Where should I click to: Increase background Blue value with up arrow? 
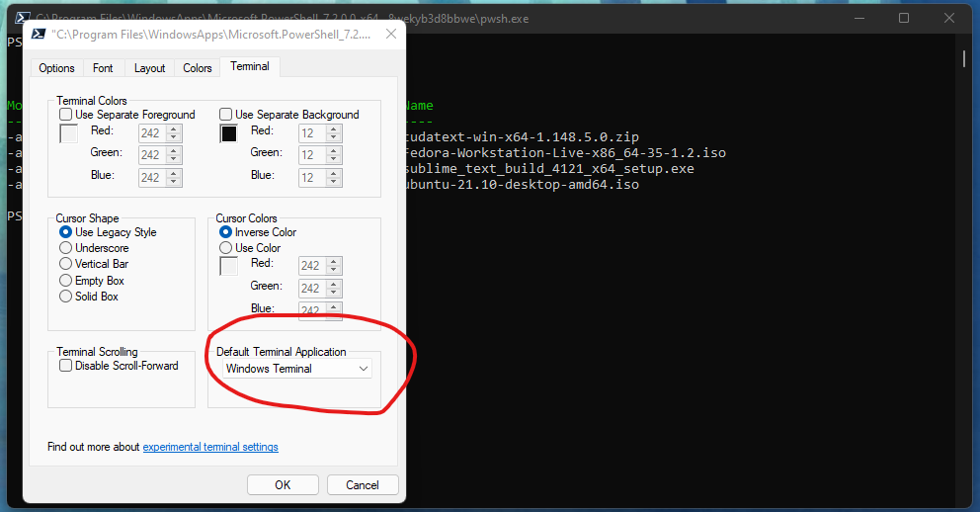pyautogui.click(x=334, y=173)
